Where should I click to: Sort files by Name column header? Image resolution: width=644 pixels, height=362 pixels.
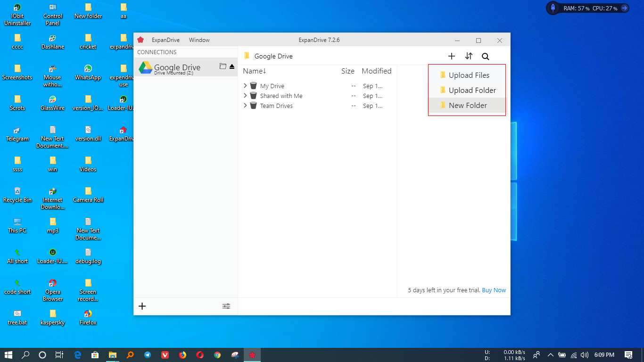255,71
